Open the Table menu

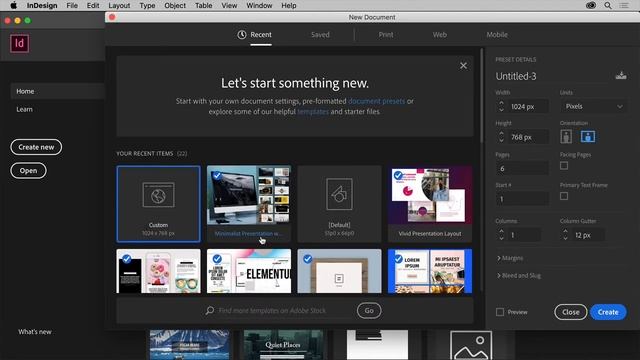pyautogui.click(x=203, y=5)
